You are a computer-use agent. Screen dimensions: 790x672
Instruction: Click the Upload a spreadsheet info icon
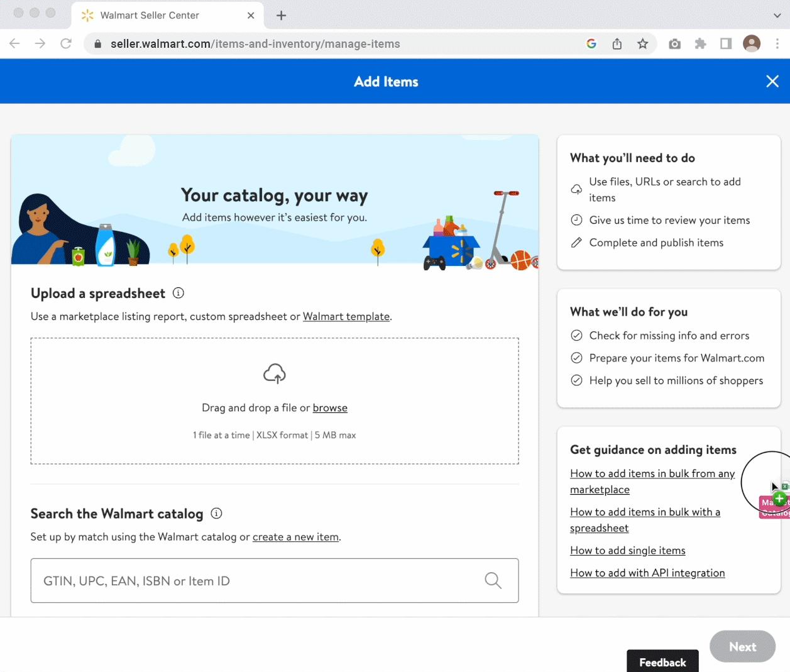[178, 293]
